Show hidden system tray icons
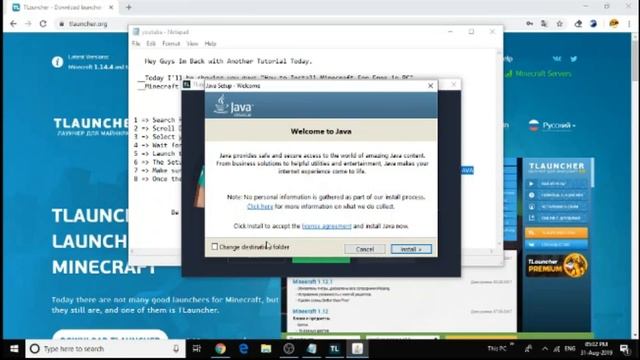This screenshot has width=640, height=360. 545,349
